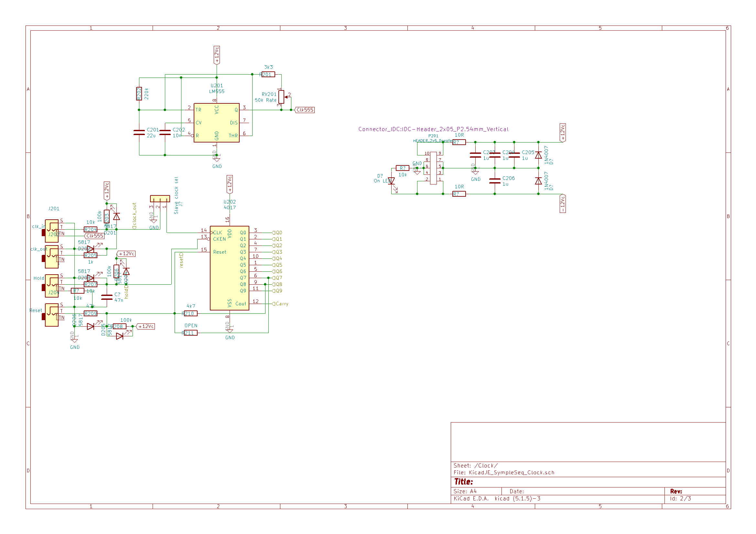This screenshot has width=756, height=534.
Task: Click the Q0 output hierarchical label
Action: coord(277,233)
